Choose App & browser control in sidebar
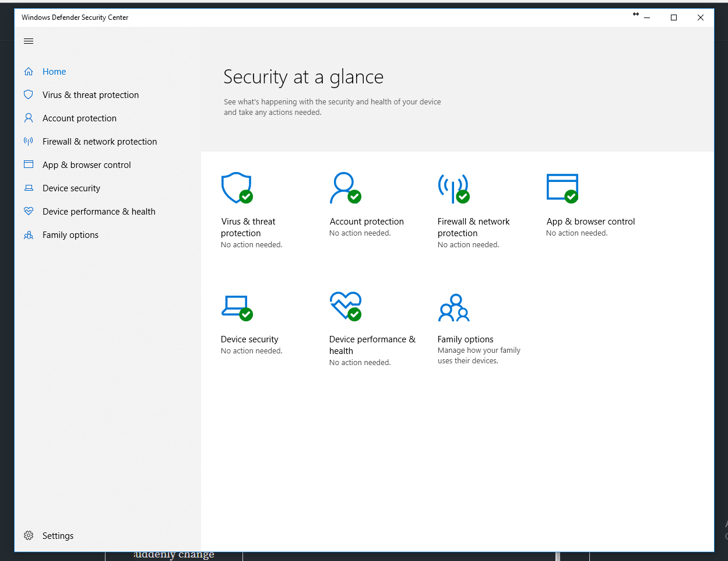Screen dimensions: 728x561 click(86, 165)
